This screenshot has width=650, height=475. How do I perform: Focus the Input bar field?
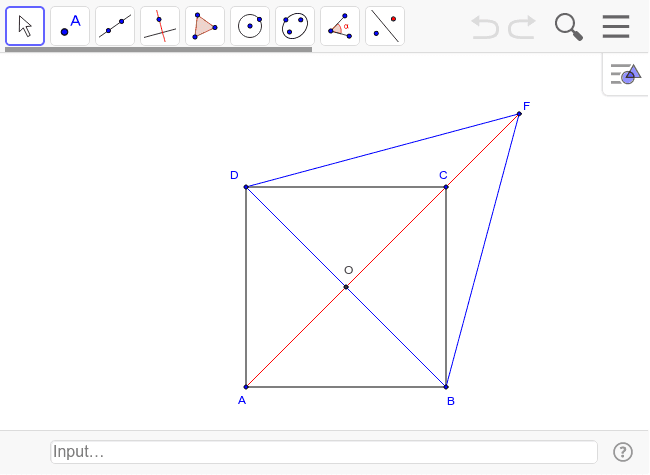tap(324, 452)
